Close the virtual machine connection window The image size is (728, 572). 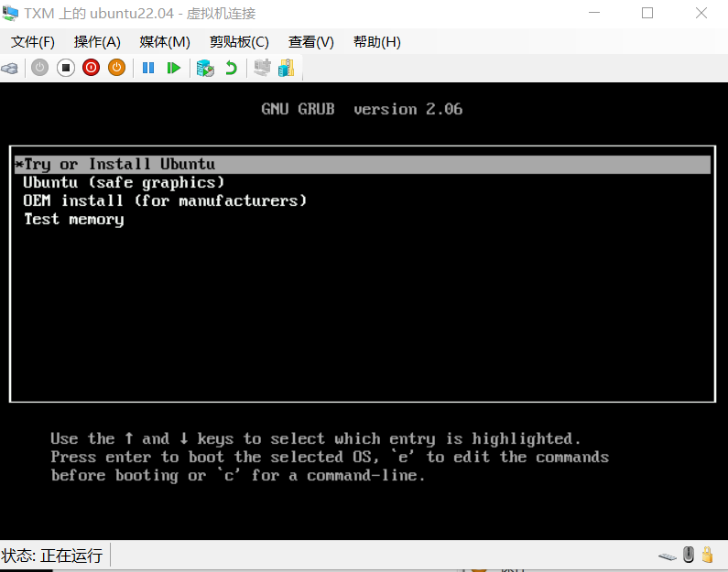coord(701,13)
